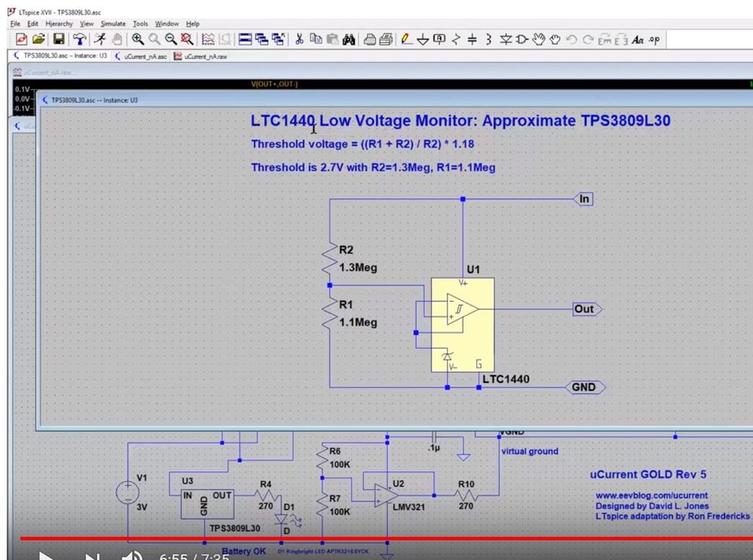This screenshot has height=560, width=753.
Task: Click the V1 3V voltage source
Action: [x=128, y=493]
